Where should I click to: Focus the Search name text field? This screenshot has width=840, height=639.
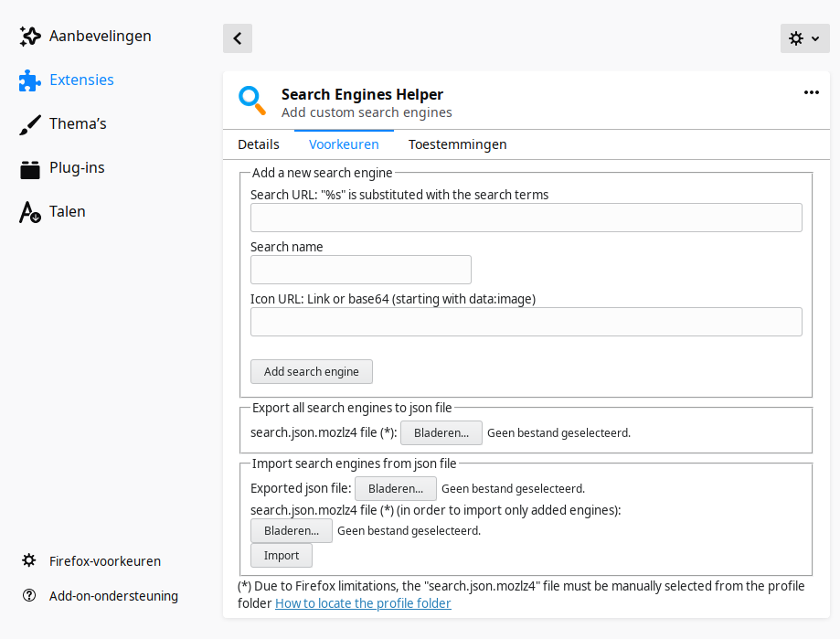[x=360, y=270]
